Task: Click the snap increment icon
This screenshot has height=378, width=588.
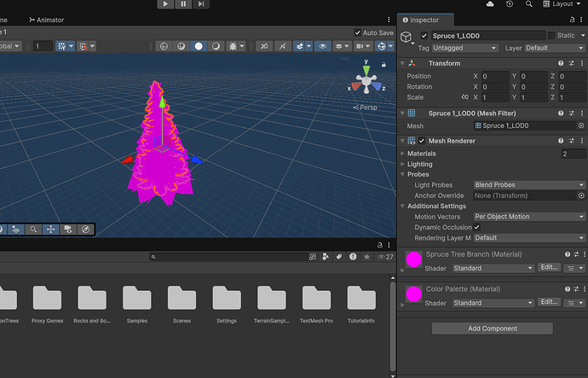Action: pyautogui.click(x=82, y=46)
